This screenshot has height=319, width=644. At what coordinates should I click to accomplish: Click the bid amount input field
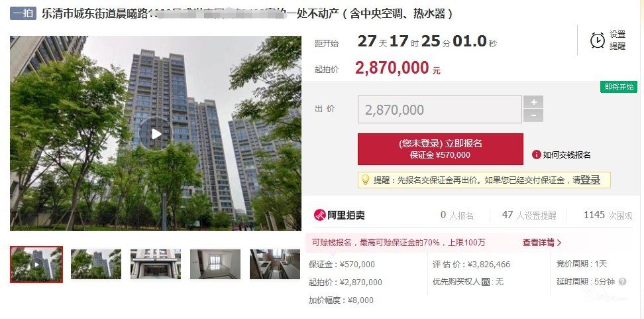(x=440, y=109)
